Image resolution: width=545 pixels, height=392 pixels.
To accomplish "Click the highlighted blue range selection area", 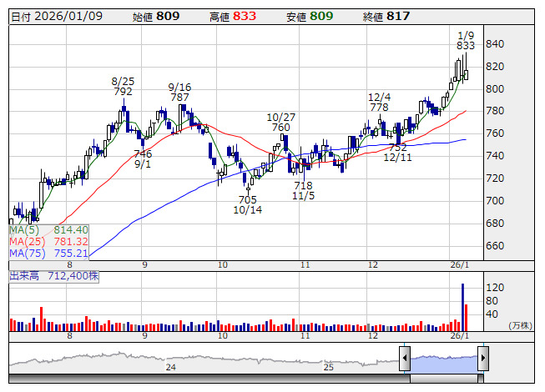I will (x=444, y=363).
